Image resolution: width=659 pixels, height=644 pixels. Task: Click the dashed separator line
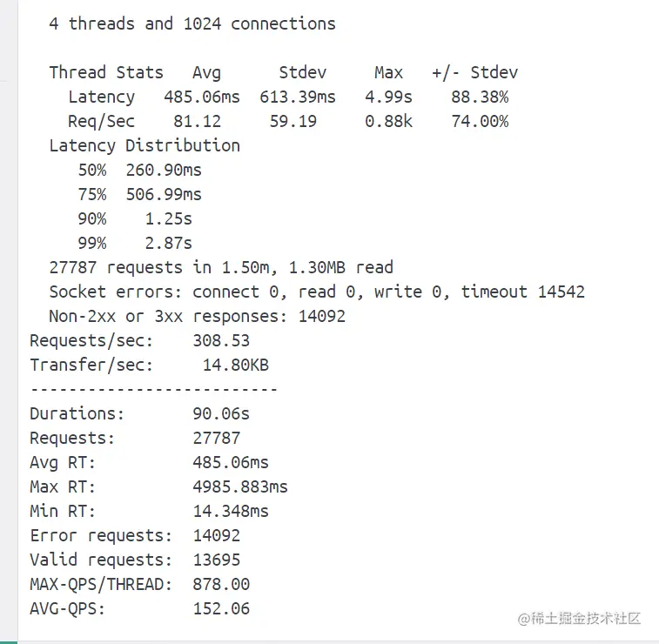(x=153, y=389)
